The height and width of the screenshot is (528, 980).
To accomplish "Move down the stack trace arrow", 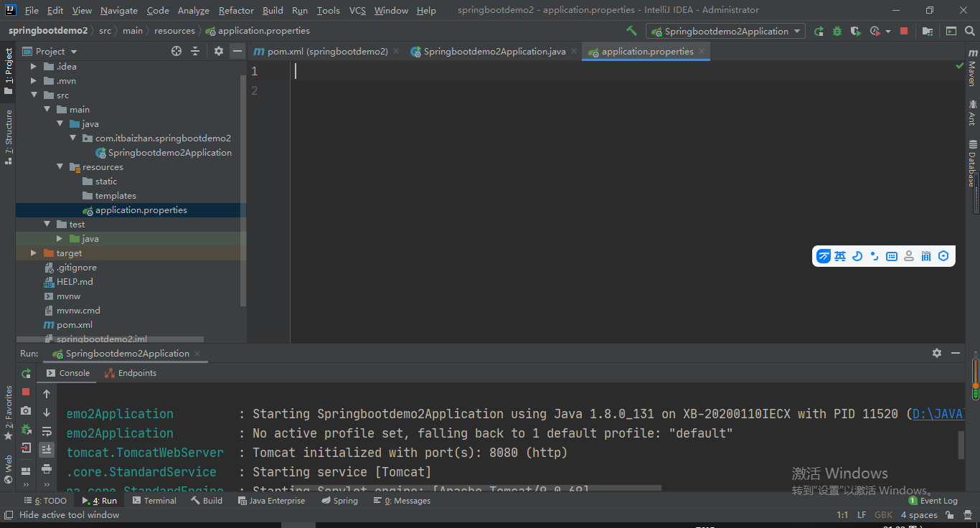I will [47, 412].
